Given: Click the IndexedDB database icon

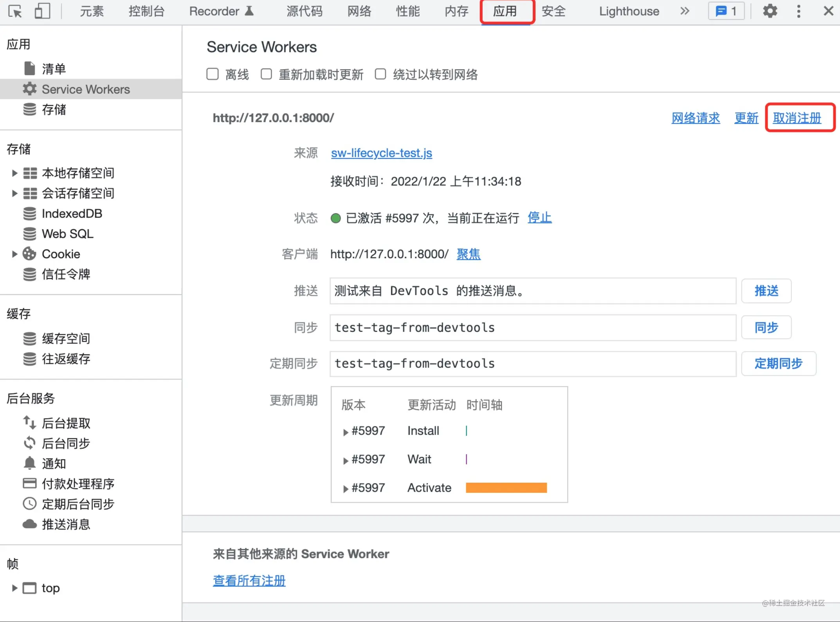Looking at the screenshot, I should pyautogui.click(x=30, y=214).
